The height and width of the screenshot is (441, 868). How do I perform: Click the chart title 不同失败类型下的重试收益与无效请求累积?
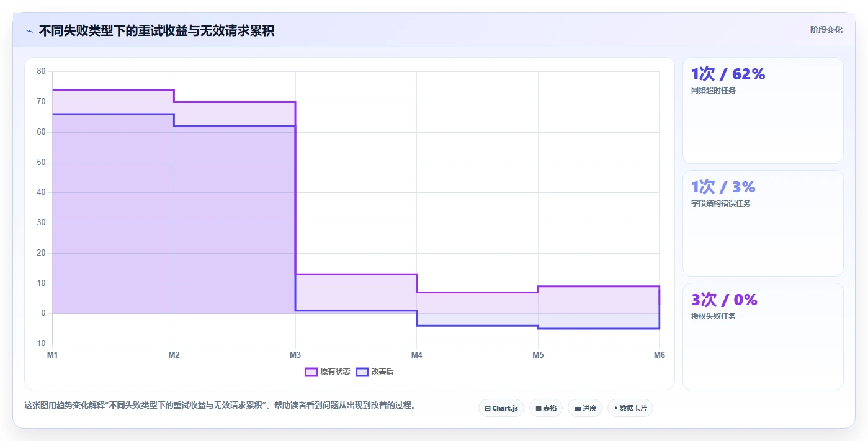point(156,31)
